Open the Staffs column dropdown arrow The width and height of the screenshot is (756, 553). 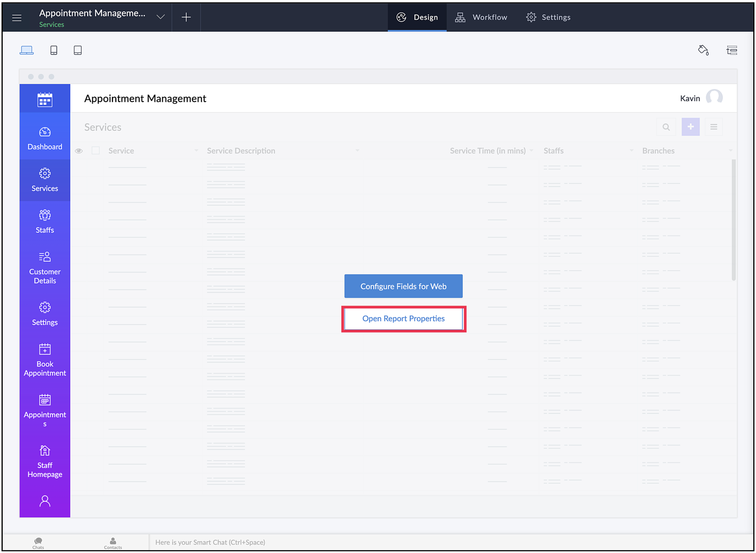click(x=631, y=150)
